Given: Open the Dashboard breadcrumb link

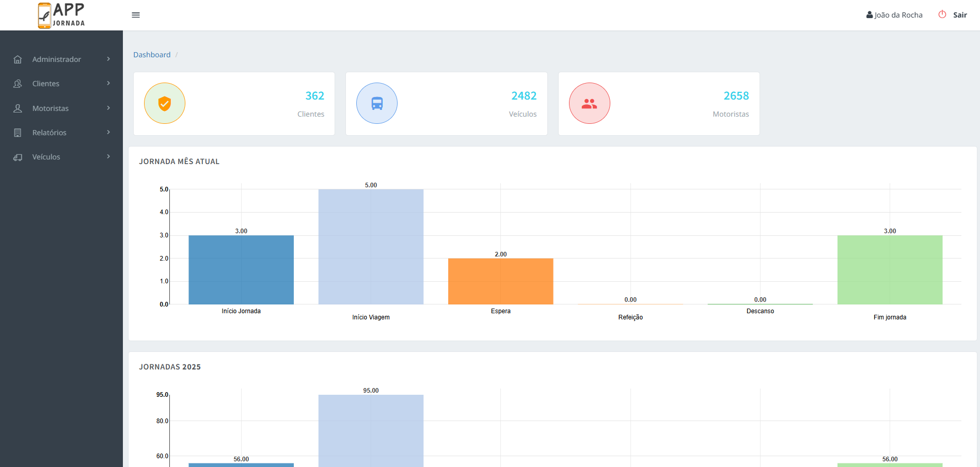Looking at the screenshot, I should point(152,54).
